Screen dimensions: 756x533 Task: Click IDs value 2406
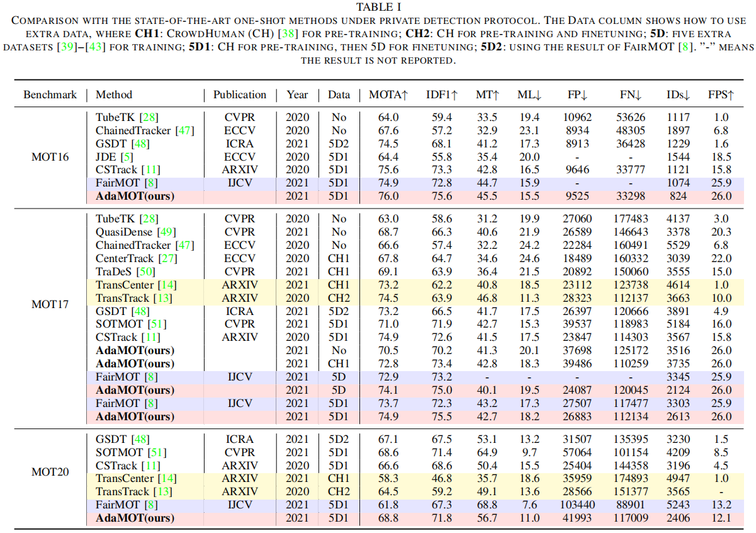tap(678, 518)
